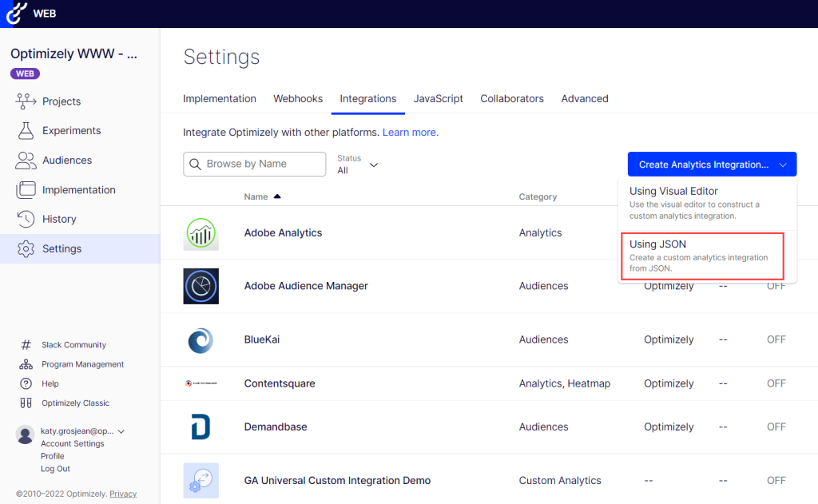Click the Demandbase logo icon
Image resolution: width=818 pixels, height=504 pixels.
pyautogui.click(x=201, y=427)
